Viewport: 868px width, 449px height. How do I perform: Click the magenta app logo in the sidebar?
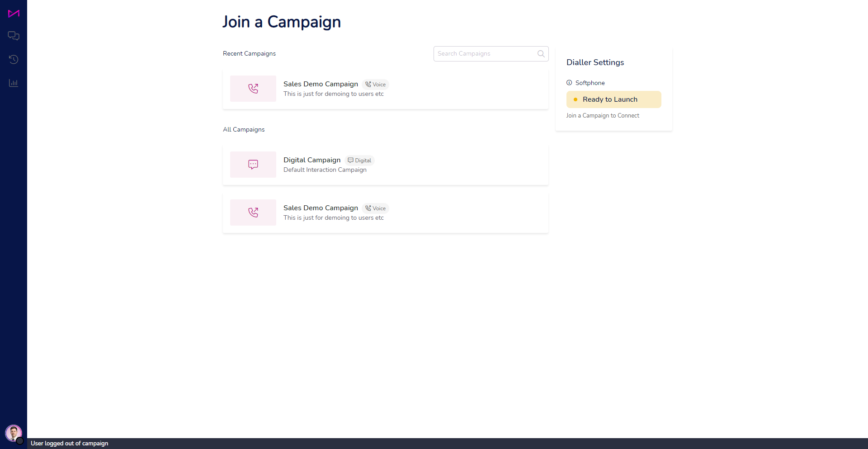click(x=14, y=14)
